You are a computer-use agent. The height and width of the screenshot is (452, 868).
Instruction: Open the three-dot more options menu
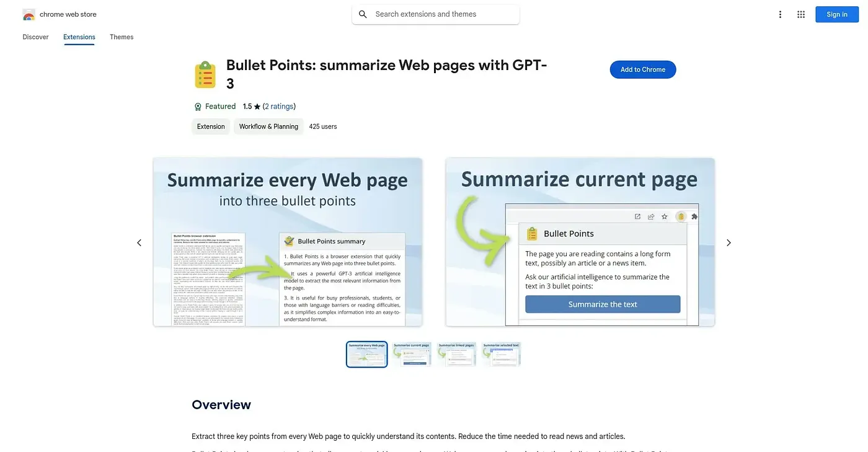coord(780,14)
